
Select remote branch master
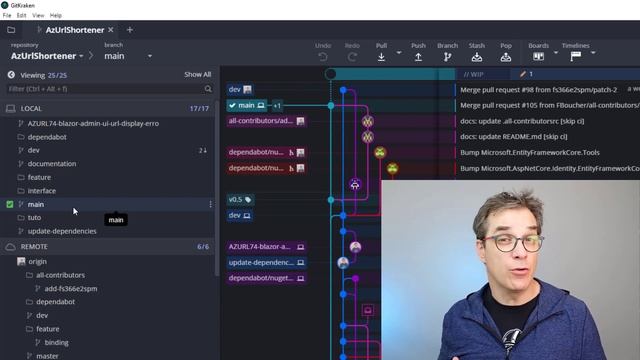click(47, 356)
